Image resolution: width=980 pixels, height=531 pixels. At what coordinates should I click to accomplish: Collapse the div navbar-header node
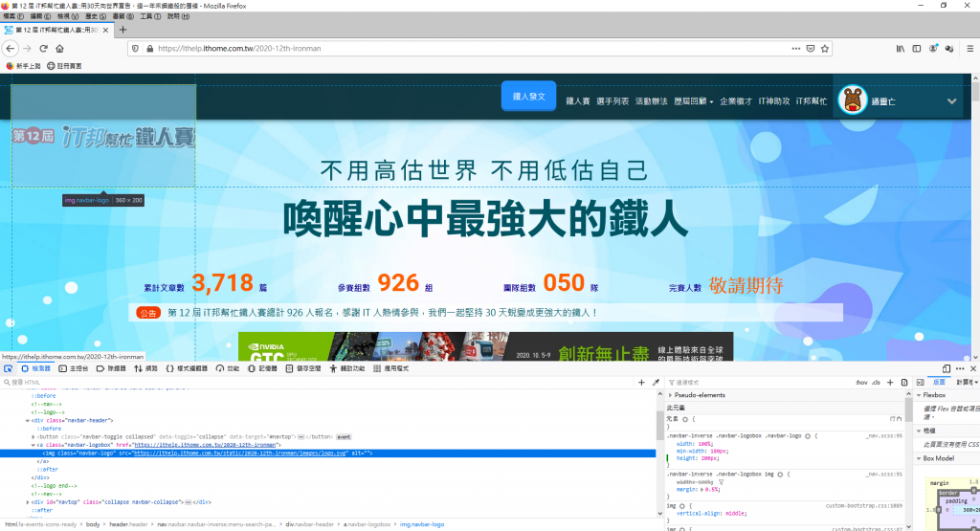tap(28, 420)
